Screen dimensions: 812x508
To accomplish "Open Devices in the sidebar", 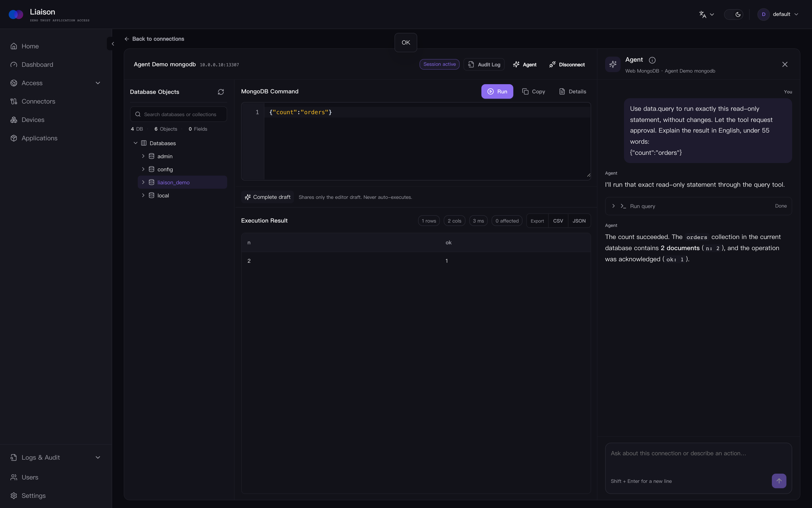I will [56, 120].
